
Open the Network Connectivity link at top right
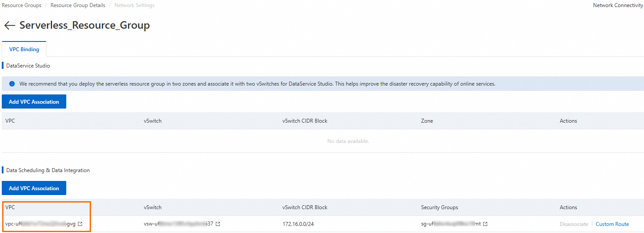click(x=618, y=5)
